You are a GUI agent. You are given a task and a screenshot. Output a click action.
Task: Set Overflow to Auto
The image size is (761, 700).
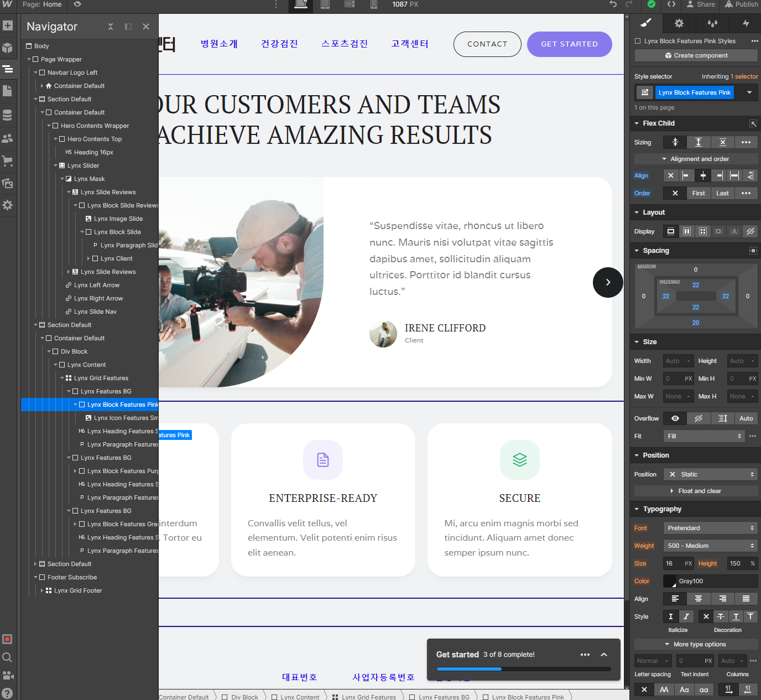point(746,418)
